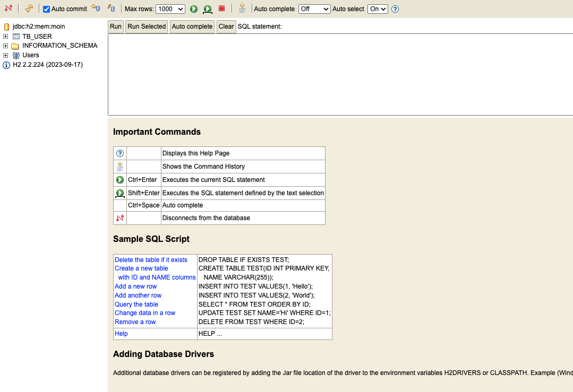Expand the Users tree node
573x392 pixels.
pyautogui.click(x=5, y=55)
